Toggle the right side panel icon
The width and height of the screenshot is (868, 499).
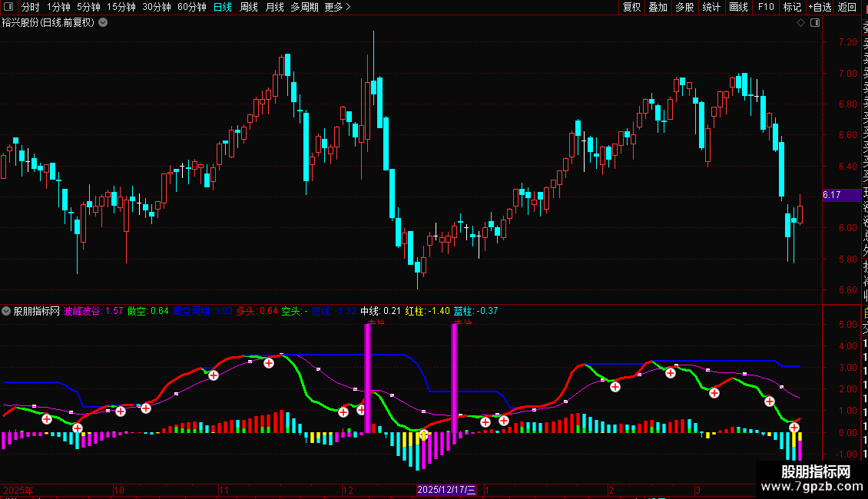click(815, 23)
